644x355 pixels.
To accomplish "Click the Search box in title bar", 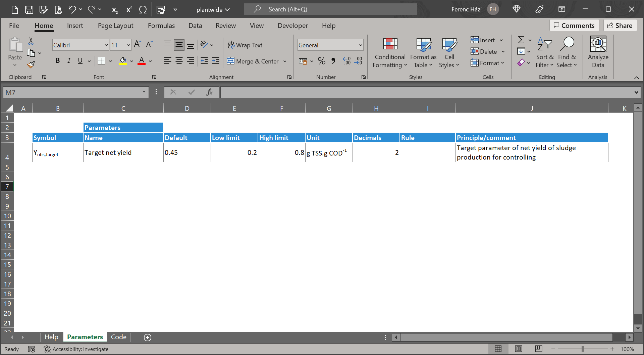I will [330, 9].
